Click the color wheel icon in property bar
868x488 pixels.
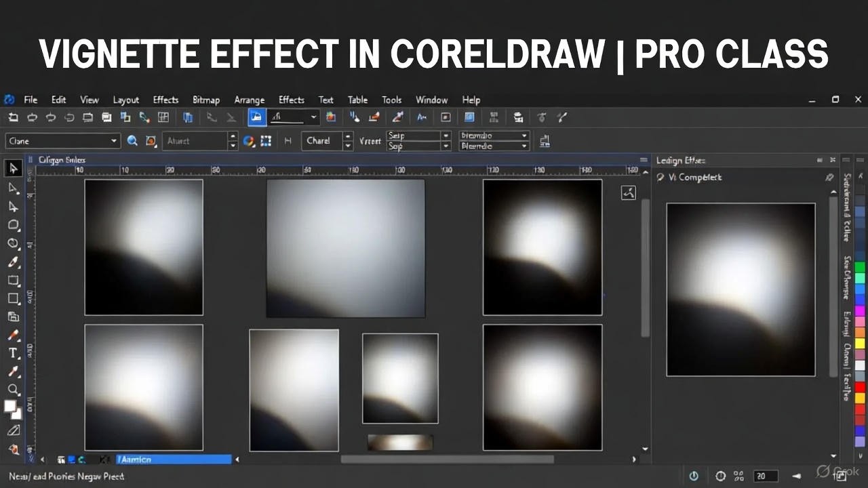tap(249, 141)
